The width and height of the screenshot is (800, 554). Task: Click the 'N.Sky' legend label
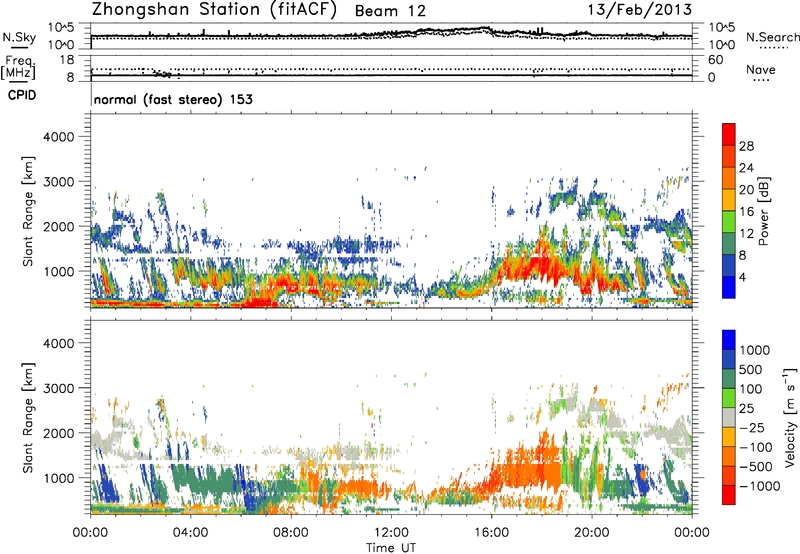pyautogui.click(x=19, y=37)
